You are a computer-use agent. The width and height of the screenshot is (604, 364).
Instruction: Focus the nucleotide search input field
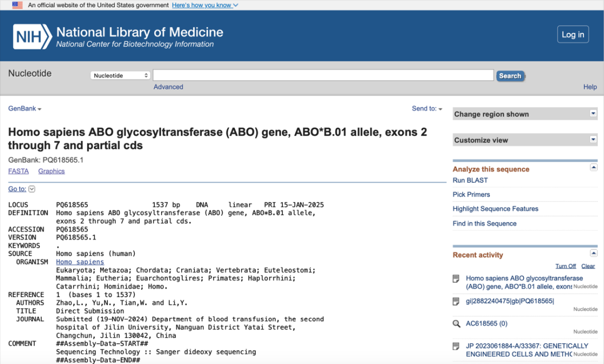[x=323, y=75]
